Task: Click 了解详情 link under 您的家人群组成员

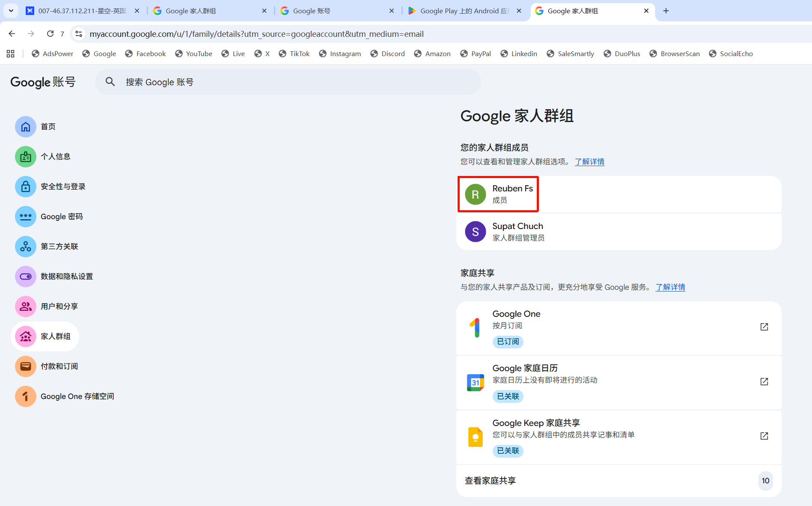Action: click(x=589, y=162)
